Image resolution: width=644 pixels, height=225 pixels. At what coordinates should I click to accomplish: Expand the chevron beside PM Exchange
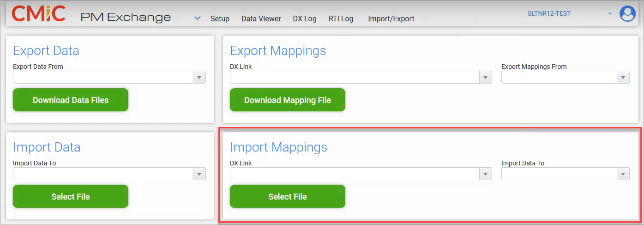coord(198,18)
